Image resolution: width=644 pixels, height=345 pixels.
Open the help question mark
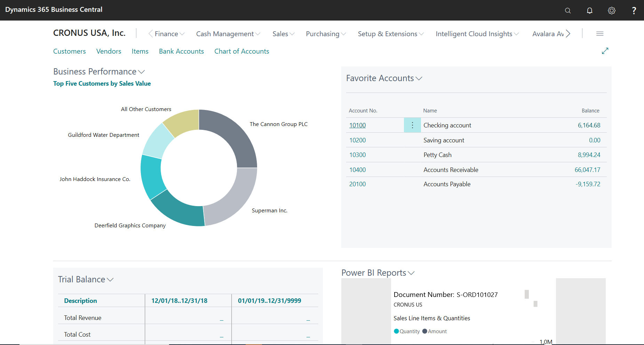tap(634, 10)
